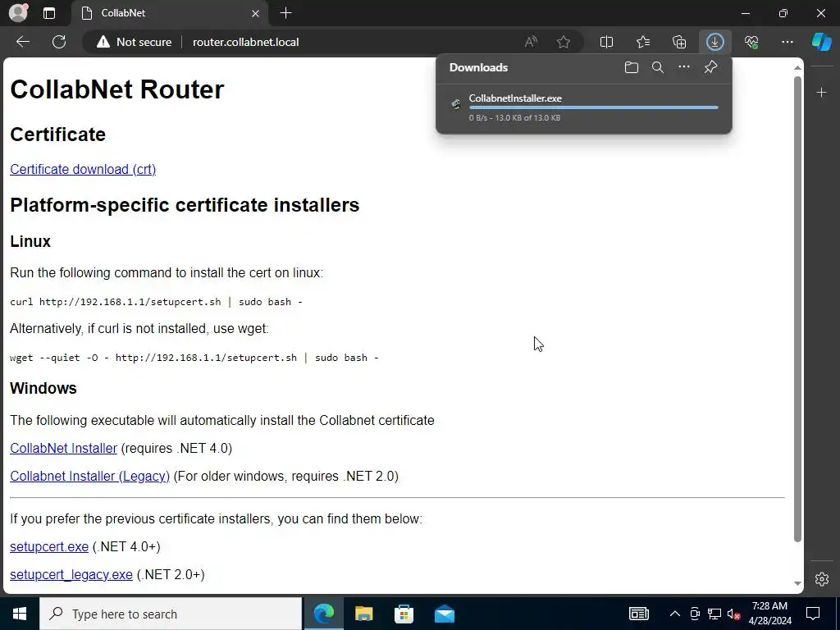Click the wget --quiet command text
Viewport: 840px width, 630px height.
pos(194,358)
